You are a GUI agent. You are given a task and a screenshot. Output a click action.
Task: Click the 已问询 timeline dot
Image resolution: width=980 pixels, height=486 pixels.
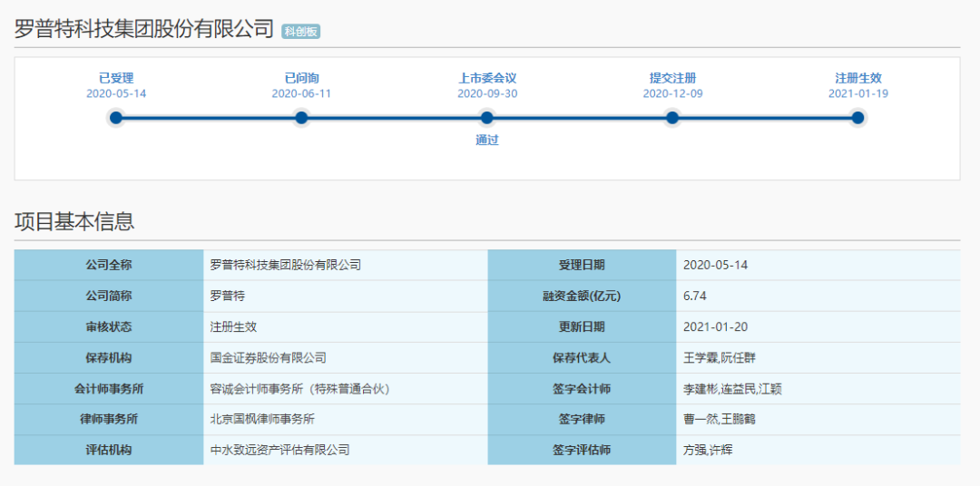tap(301, 118)
